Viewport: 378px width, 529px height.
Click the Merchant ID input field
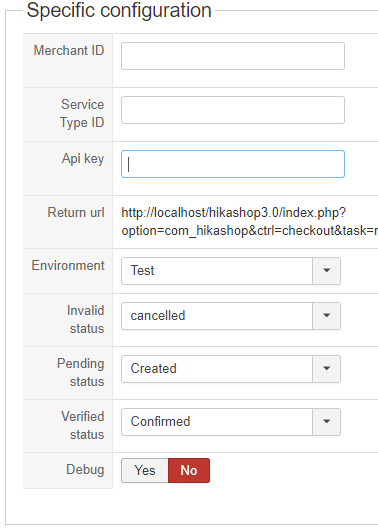233,56
